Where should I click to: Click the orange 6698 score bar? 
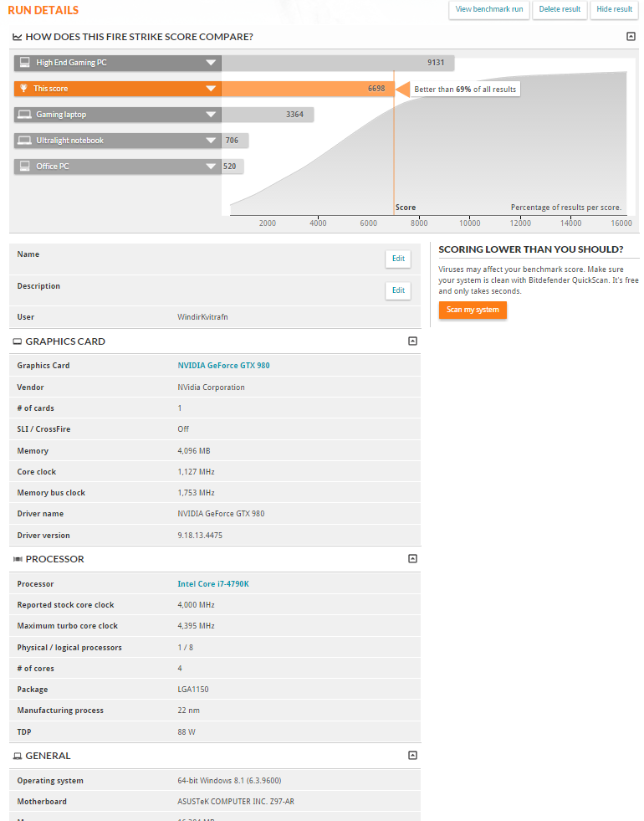(308, 89)
